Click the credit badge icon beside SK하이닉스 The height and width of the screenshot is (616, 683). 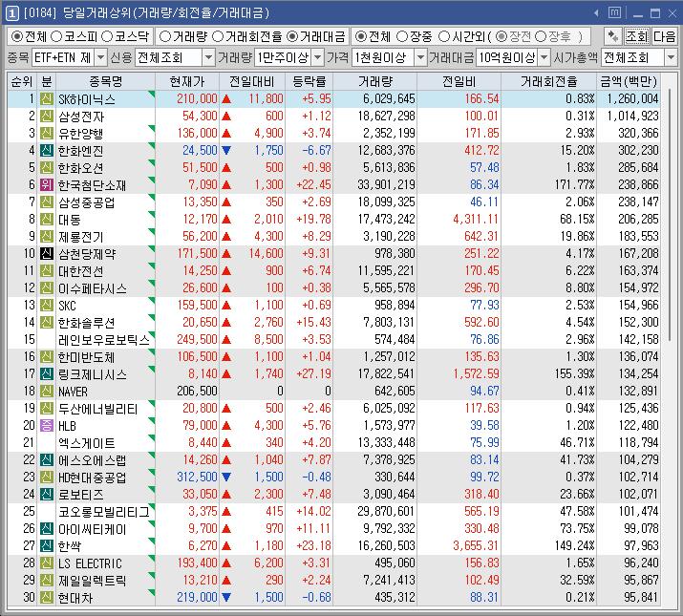click(x=47, y=99)
